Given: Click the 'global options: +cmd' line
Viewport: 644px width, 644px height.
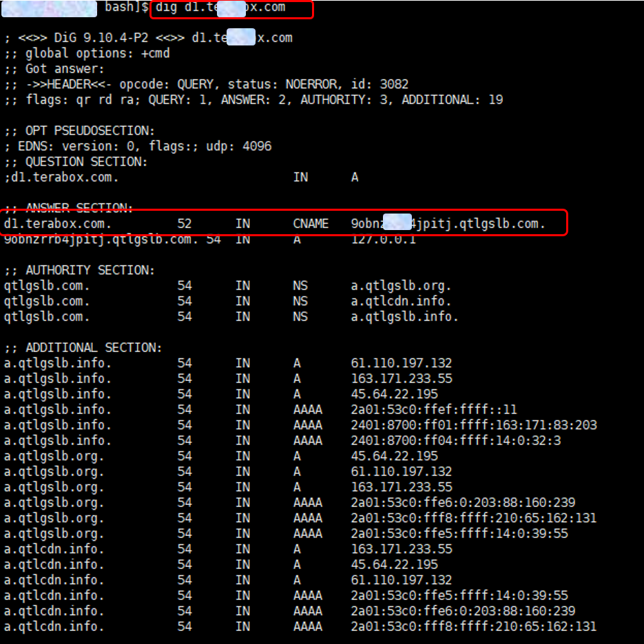Looking at the screenshot, I should pos(97,54).
